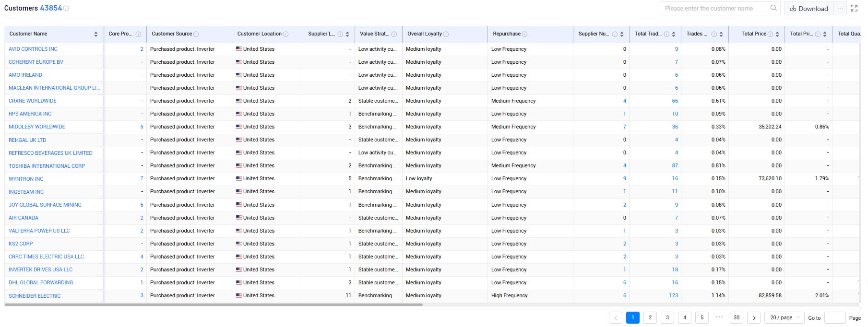Screen dimensions: 868x327
Task: Click the horizontal scrollbar under the table
Action: click(x=214, y=304)
